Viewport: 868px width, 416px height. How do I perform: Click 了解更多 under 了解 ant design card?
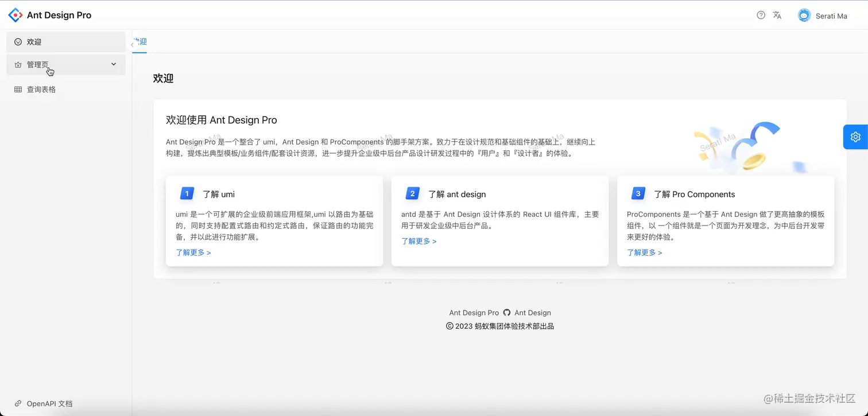coord(419,241)
